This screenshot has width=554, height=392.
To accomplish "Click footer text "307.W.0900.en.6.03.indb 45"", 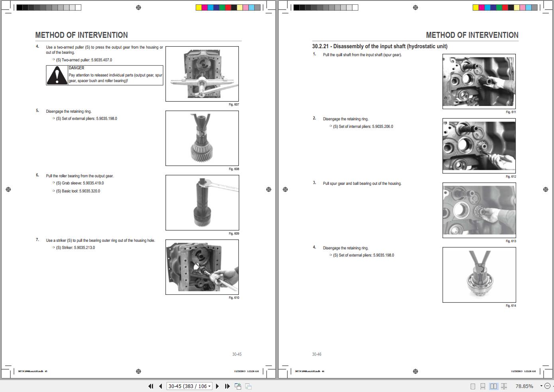I will click(x=33, y=371).
